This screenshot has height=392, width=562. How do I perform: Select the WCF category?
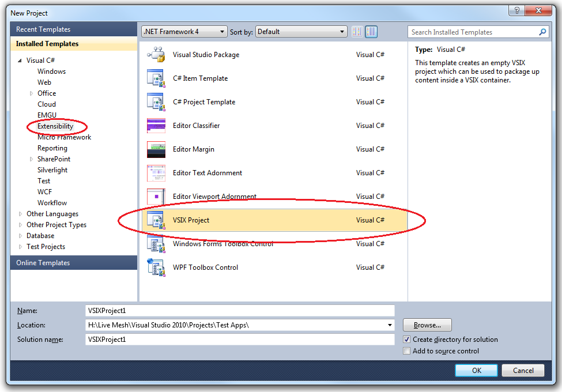[45, 192]
